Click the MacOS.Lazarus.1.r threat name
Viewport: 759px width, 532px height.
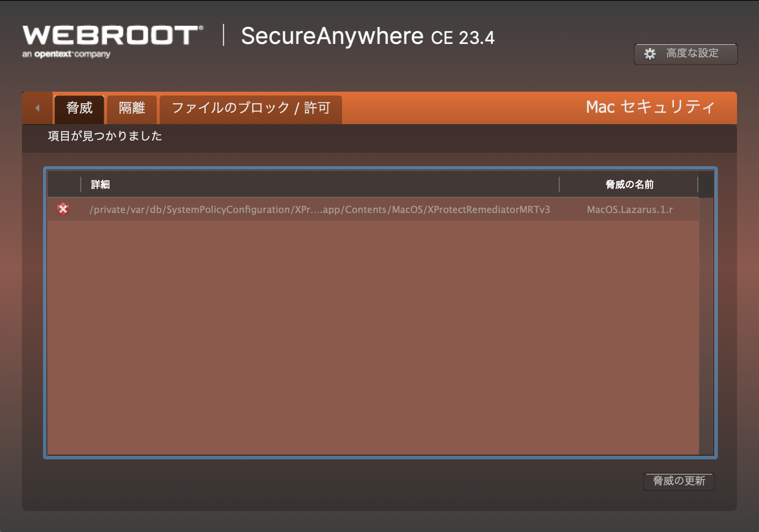[x=629, y=210]
